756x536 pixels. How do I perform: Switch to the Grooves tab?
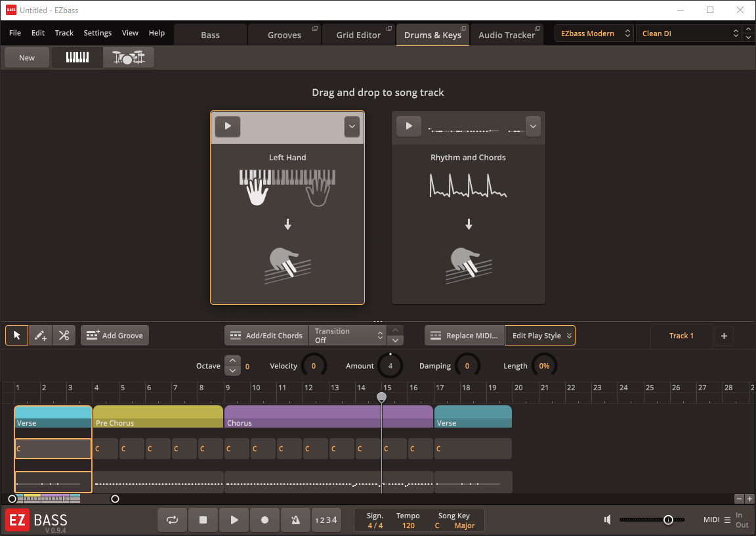pos(284,35)
